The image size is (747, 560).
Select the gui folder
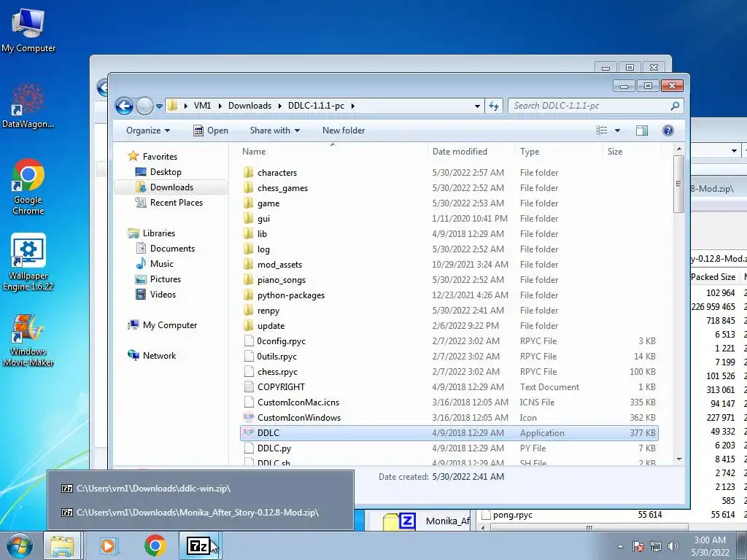click(263, 219)
